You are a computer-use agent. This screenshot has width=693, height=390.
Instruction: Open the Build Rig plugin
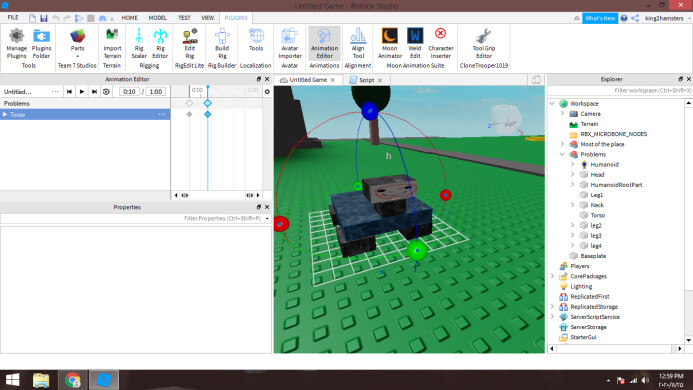pos(222,43)
